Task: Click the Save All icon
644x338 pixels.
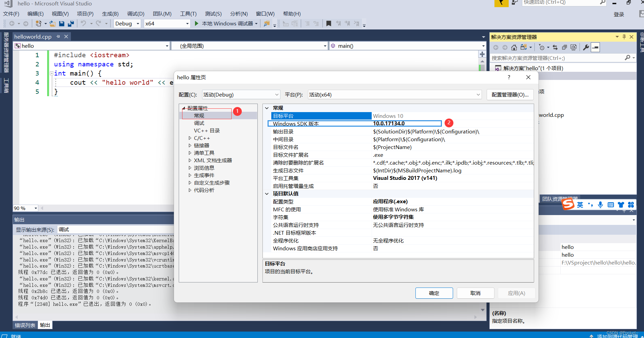Action: coord(71,23)
